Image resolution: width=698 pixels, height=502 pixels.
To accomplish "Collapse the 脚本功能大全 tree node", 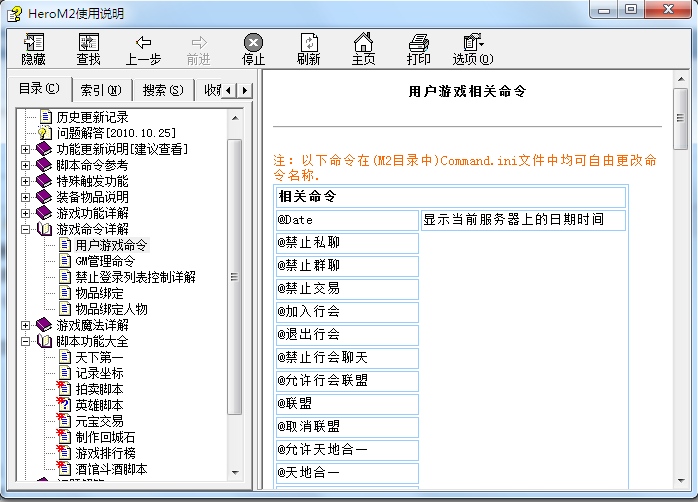I will point(25,342).
